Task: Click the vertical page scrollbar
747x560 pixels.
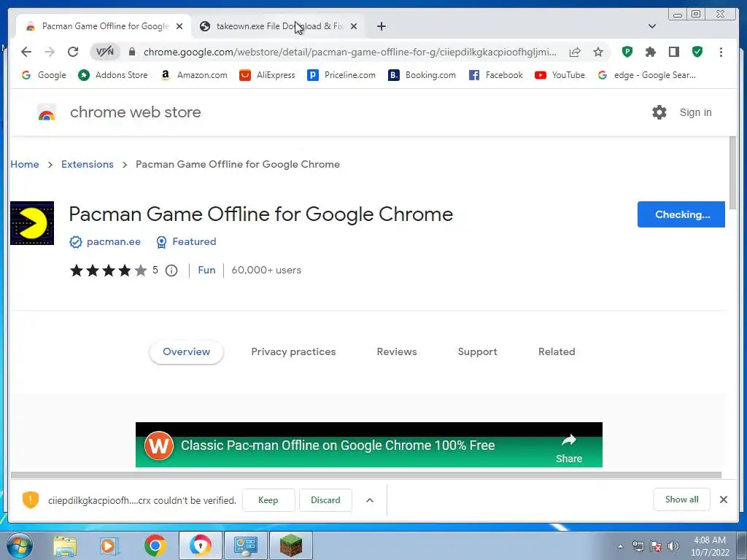Action: click(732, 173)
